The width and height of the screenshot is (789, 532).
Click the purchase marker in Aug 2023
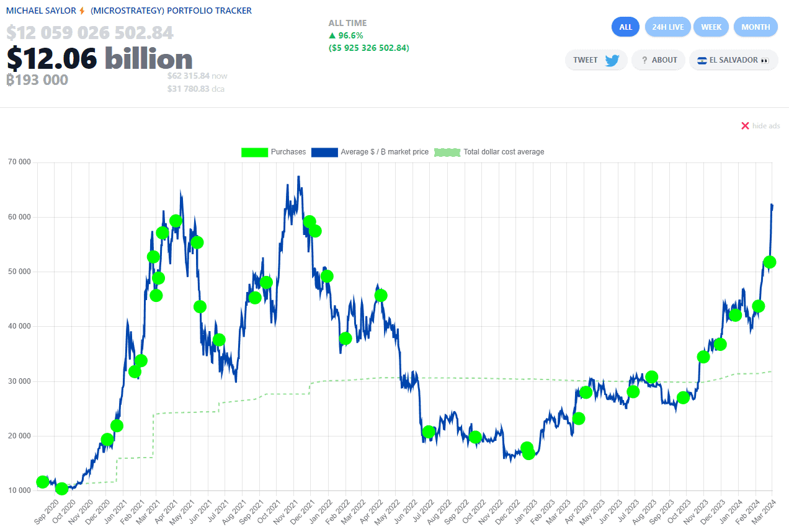(651, 377)
